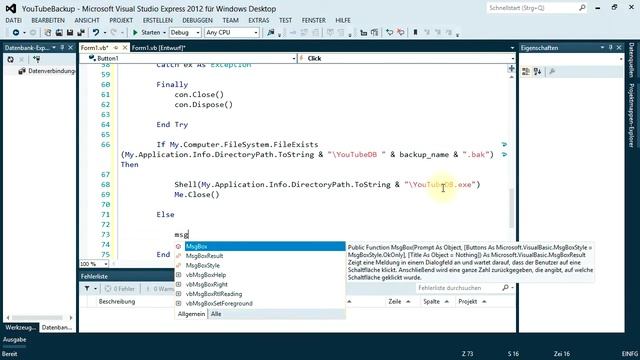Open the Werkzeugkasten bottom tab
The height and width of the screenshot is (360, 640).
click(x=20, y=327)
